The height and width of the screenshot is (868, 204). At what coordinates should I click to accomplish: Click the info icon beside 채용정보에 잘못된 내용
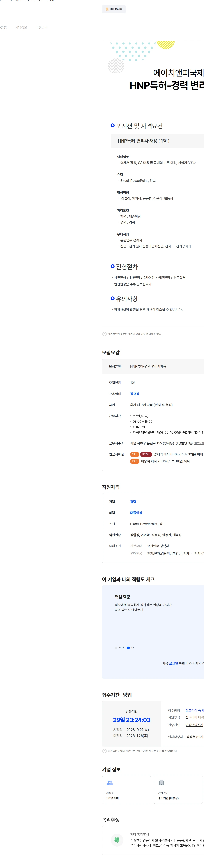(104, 334)
